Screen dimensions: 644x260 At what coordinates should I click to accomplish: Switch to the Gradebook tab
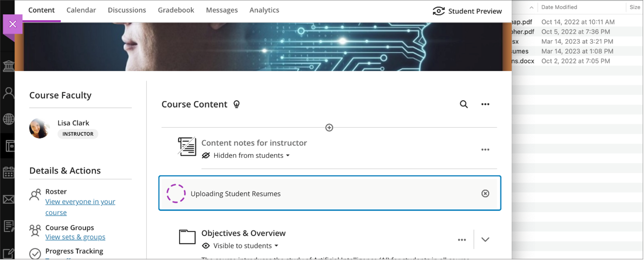coord(176,10)
